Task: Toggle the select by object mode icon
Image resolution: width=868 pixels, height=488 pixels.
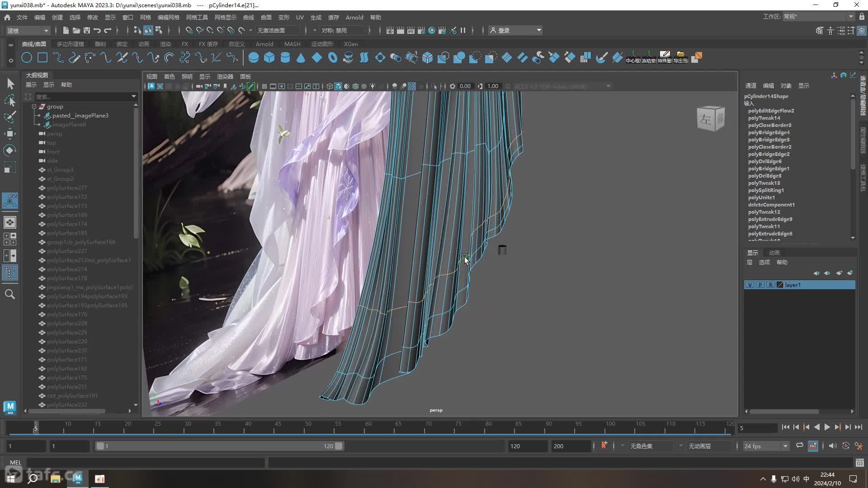Action: [x=148, y=30]
